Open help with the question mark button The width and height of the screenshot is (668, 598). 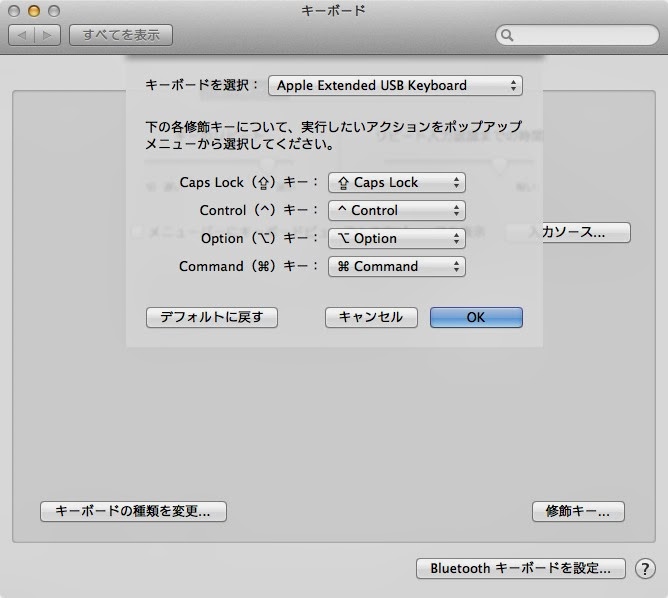coord(645,569)
